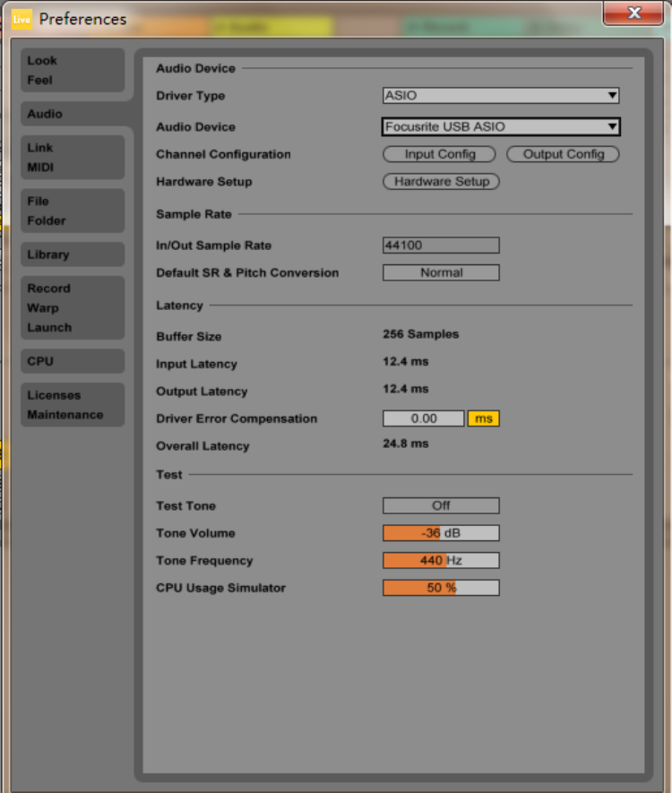The height and width of the screenshot is (793, 672).
Task: Open the Audio Device dropdown
Action: coord(501,127)
